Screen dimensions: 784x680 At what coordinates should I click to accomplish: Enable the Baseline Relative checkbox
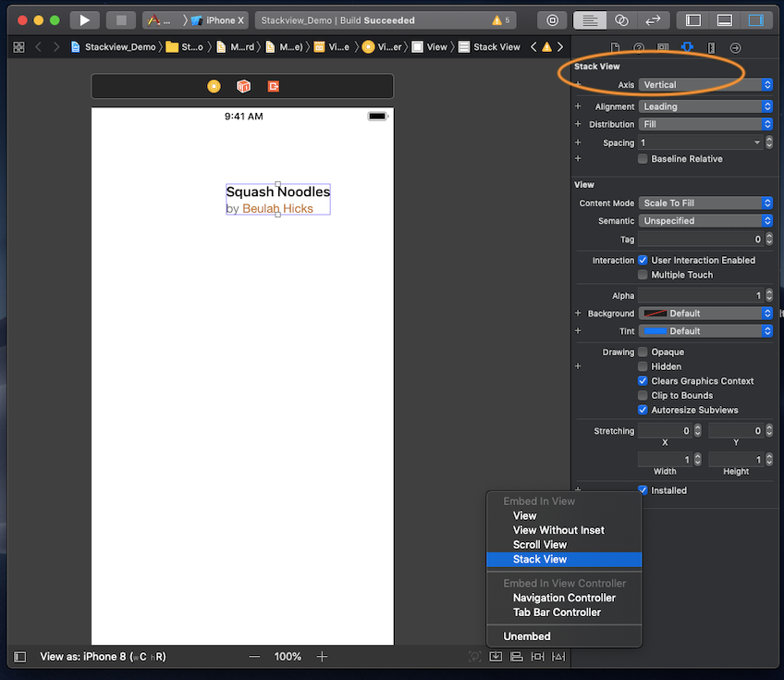click(642, 158)
